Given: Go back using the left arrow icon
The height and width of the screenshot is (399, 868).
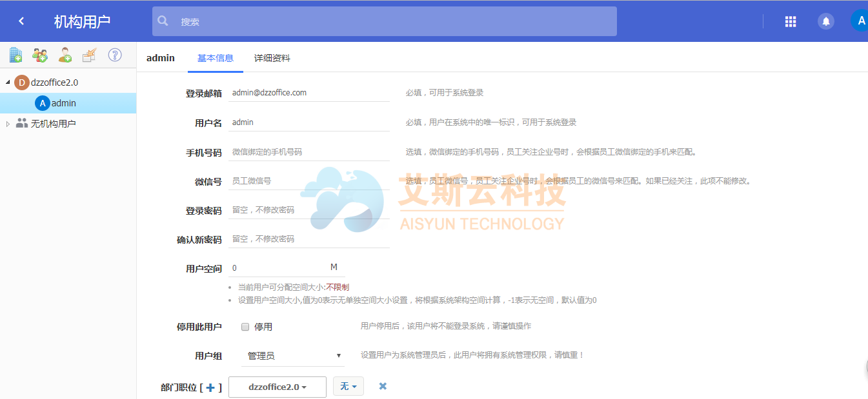Looking at the screenshot, I should pyautogui.click(x=21, y=21).
